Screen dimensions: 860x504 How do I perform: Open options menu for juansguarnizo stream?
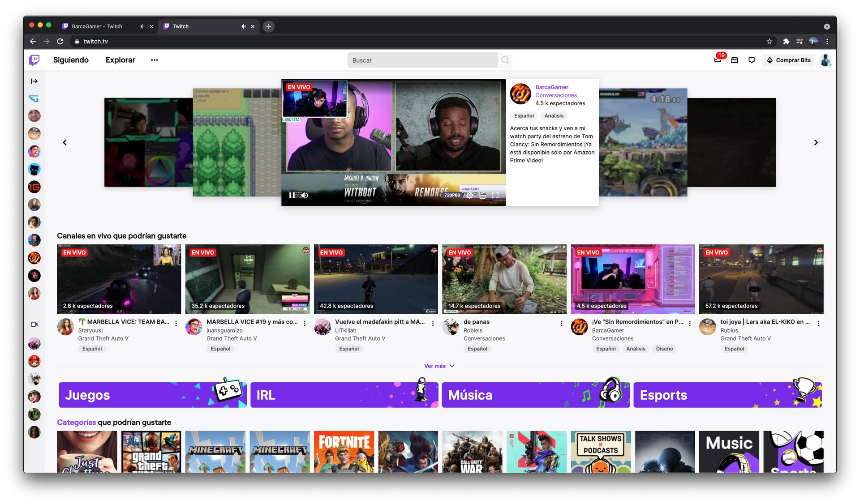305,323
